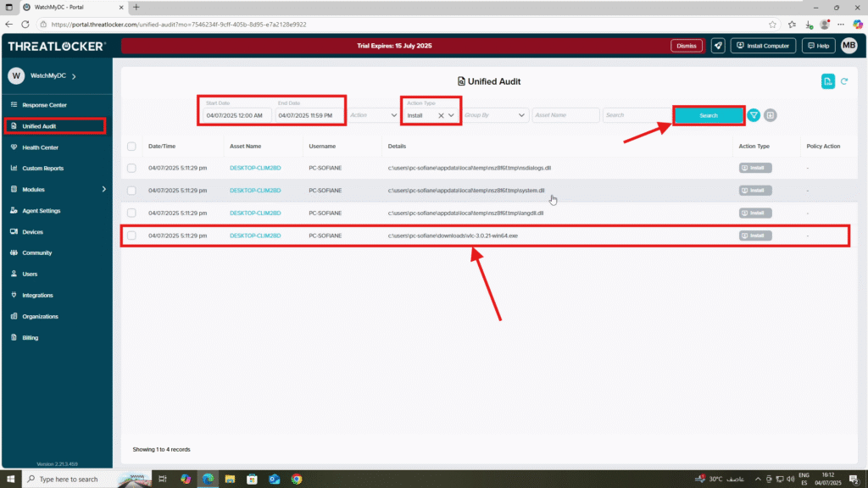
Task: Click Install badge in langdll.dll row
Action: [755, 213]
